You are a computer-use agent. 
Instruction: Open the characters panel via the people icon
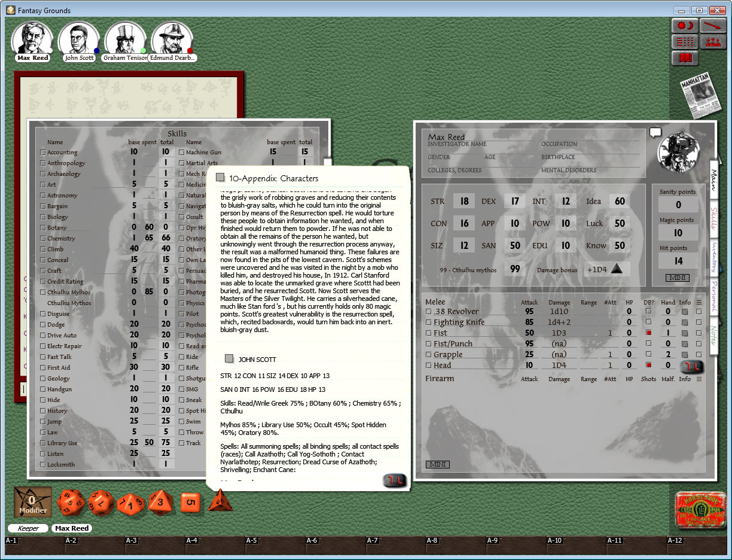713,42
